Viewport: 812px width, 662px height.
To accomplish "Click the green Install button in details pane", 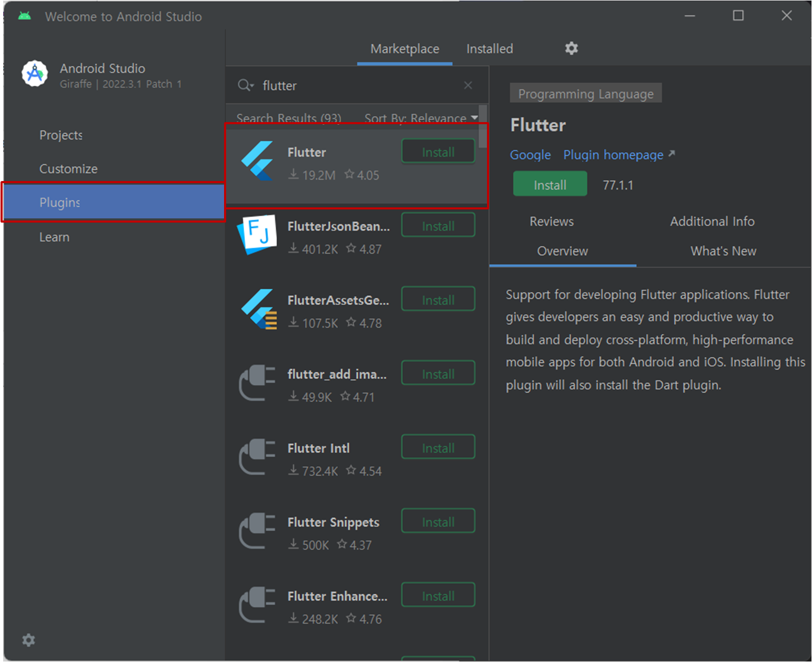I will [x=550, y=185].
